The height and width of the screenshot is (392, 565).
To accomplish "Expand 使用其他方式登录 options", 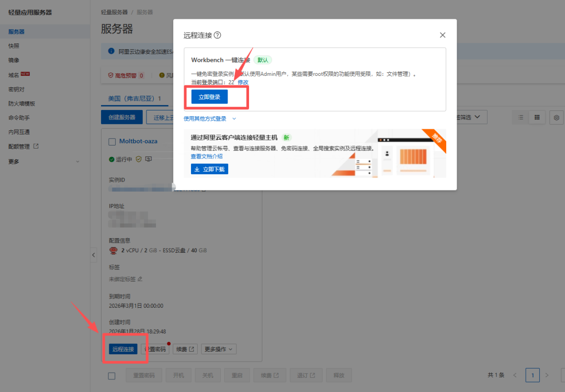I will tap(210, 119).
